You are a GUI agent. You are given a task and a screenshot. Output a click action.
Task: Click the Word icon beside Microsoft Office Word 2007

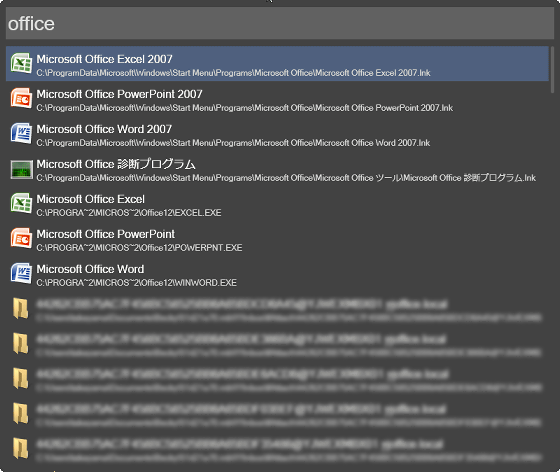pos(21,133)
